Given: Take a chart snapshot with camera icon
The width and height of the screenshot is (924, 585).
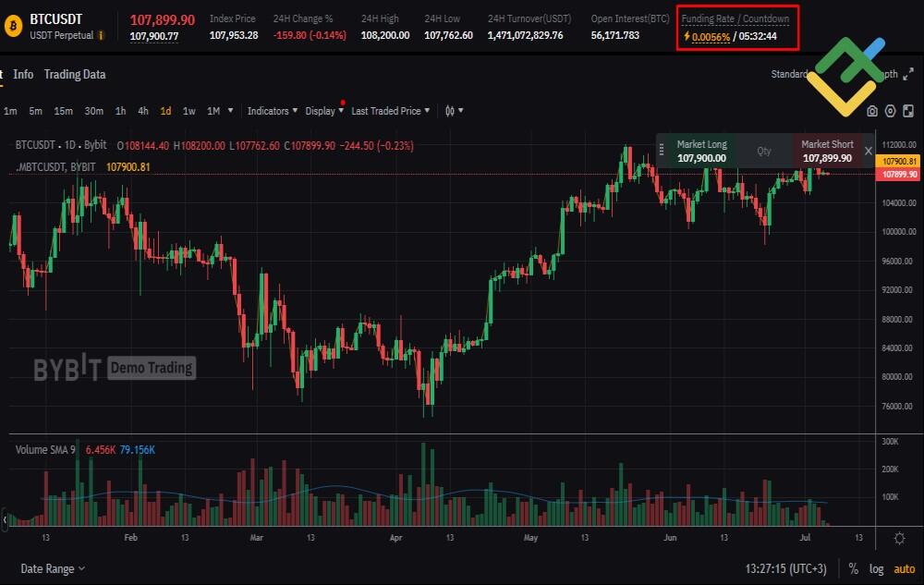Looking at the screenshot, I should coord(872,111).
